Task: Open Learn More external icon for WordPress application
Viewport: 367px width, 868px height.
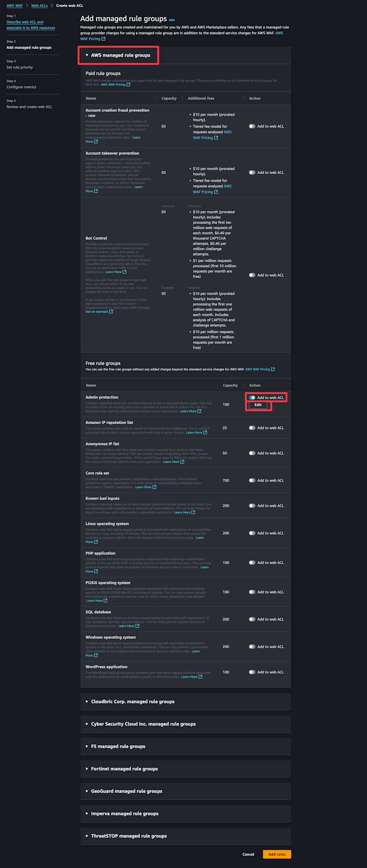Action: tap(200, 677)
